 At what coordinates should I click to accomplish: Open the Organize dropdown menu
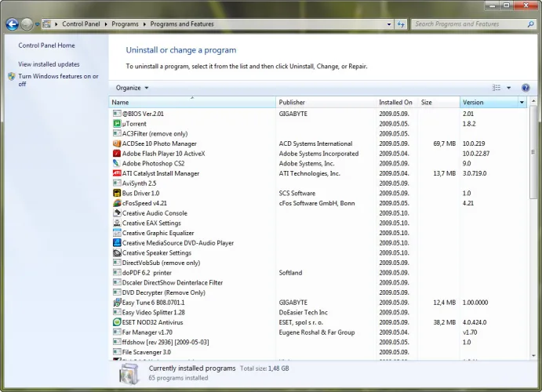[132, 88]
